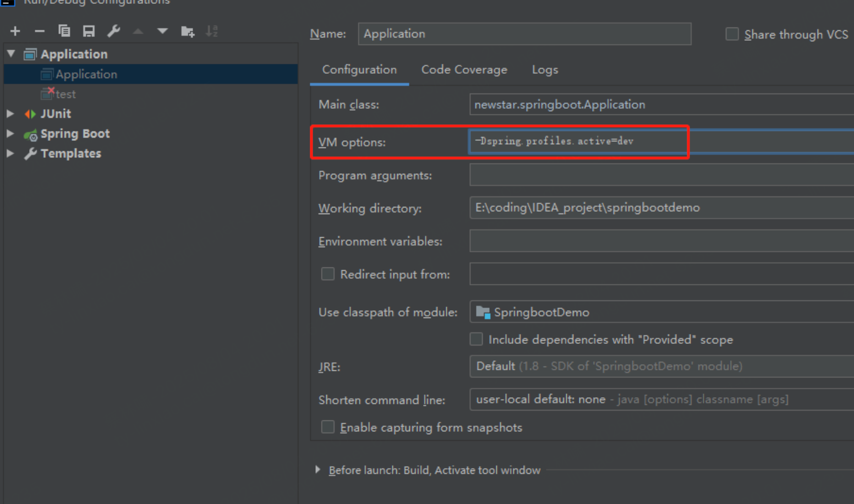The image size is (854, 504).
Task: Switch to Logs tab
Action: pyautogui.click(x=545, y=70)
